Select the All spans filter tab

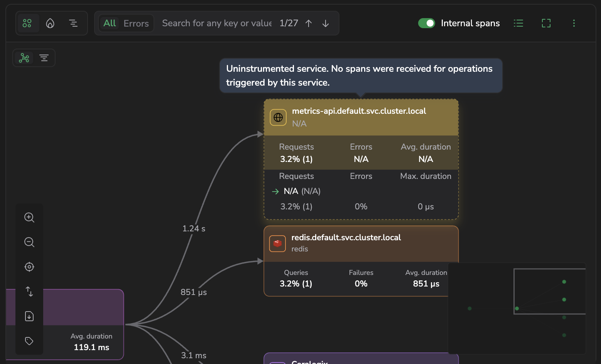(x=110, y=23)
